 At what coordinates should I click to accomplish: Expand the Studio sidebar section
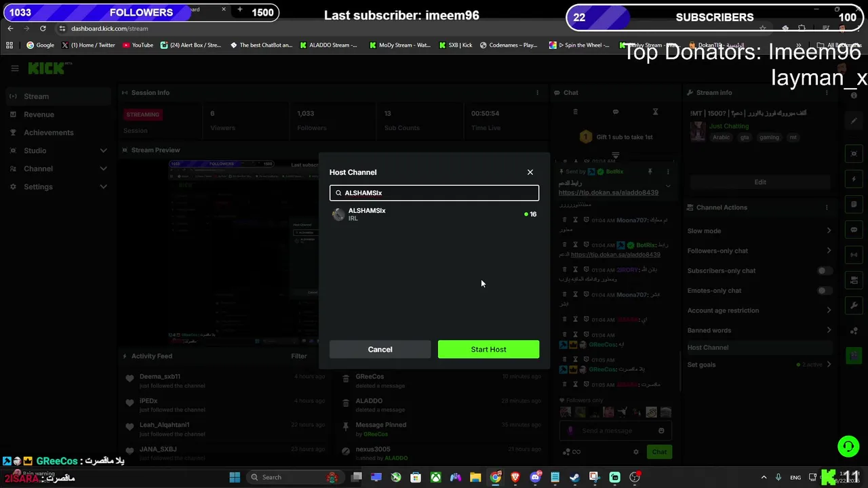58,150
